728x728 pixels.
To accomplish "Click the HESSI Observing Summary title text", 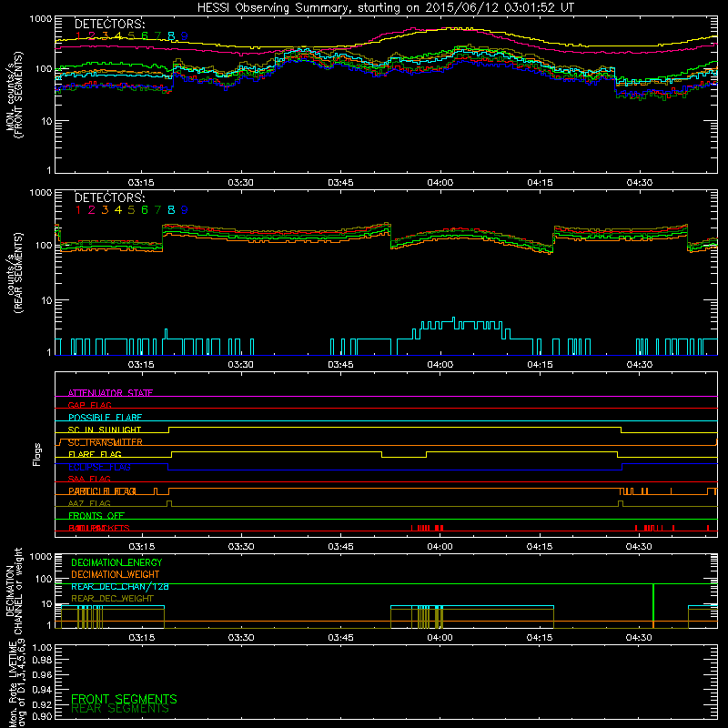I will pos(385,8).
